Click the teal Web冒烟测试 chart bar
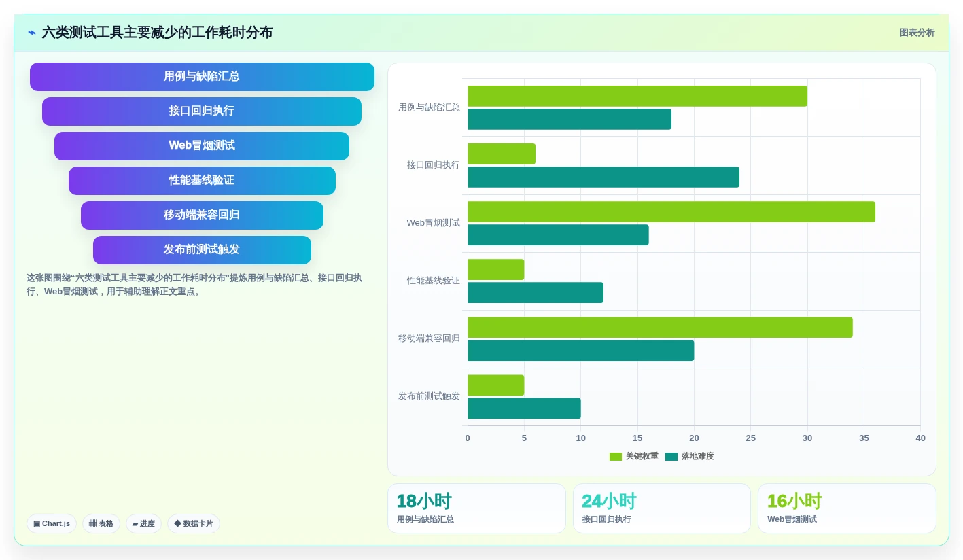This screenshot has width=963, height=560. click(558, 234)
